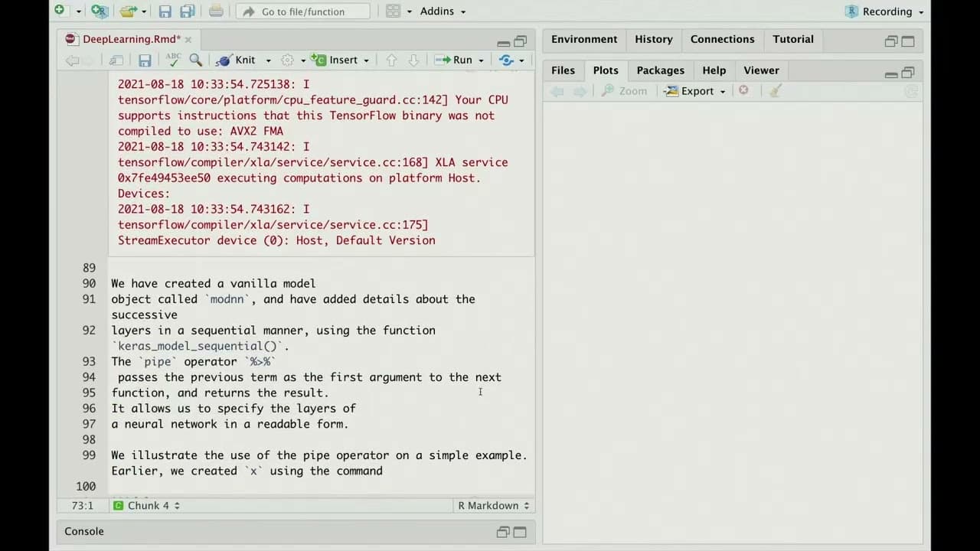Click the line number 99 in gutter
This screenshot has width=980, height=551.
(x=89, y=455)
